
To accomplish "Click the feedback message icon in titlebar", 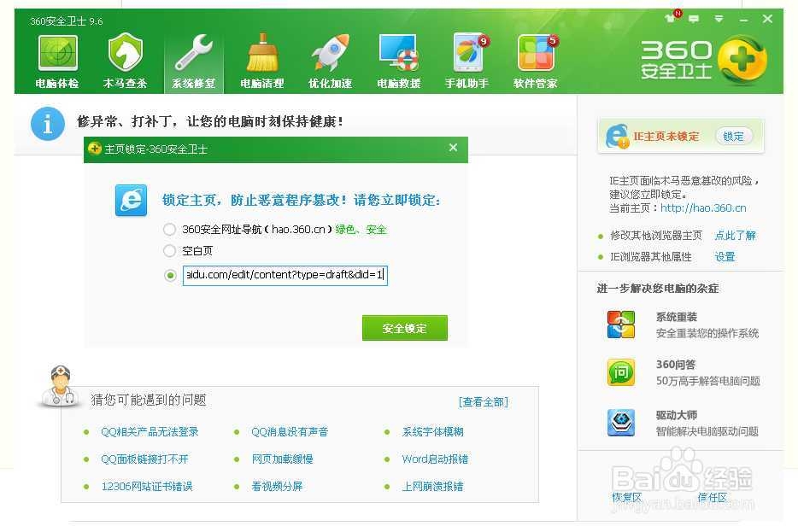I will click(694, 19).
